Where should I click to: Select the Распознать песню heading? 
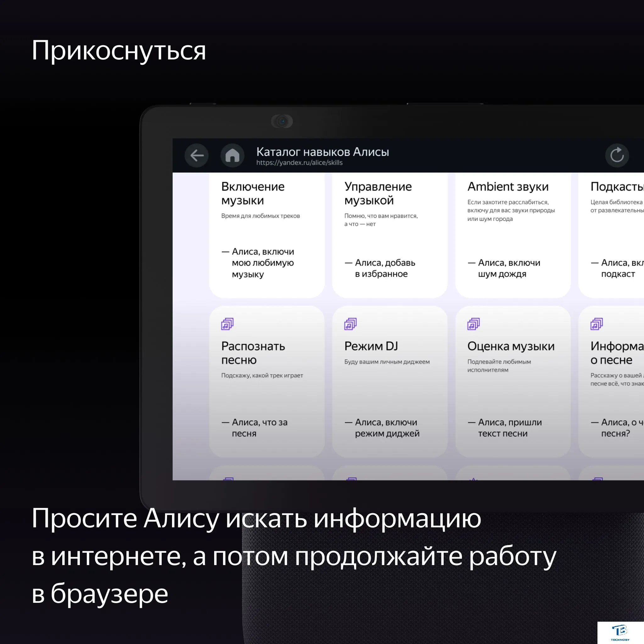tap(253, 353)
